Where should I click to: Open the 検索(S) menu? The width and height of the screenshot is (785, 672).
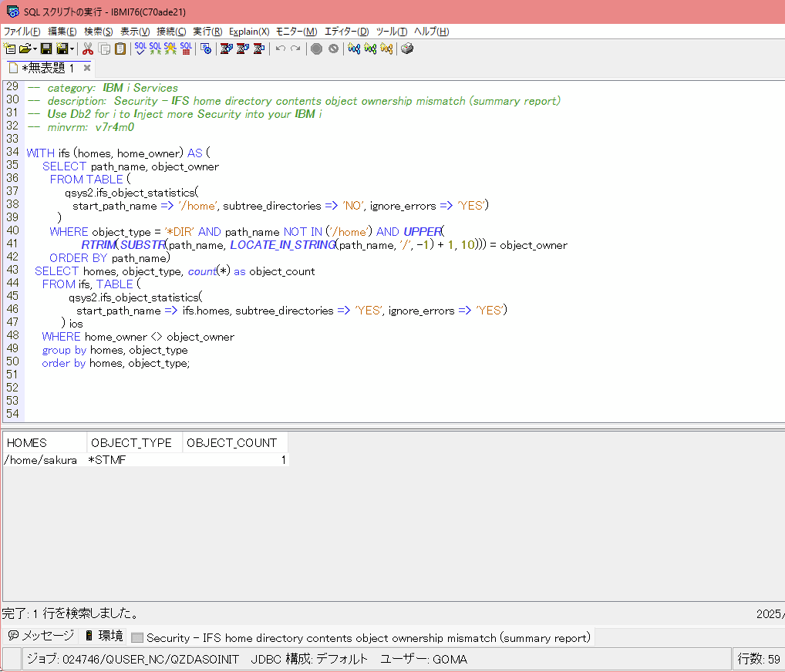click(98, 32)
